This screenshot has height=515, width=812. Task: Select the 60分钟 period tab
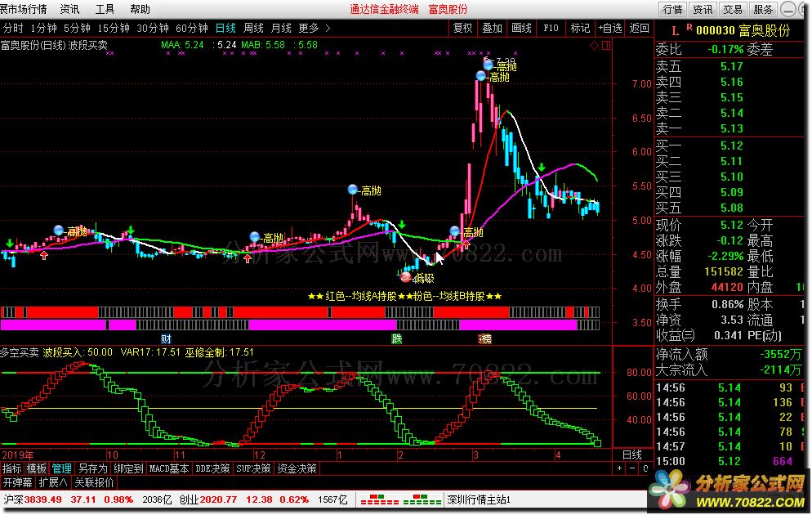point(192,28)
